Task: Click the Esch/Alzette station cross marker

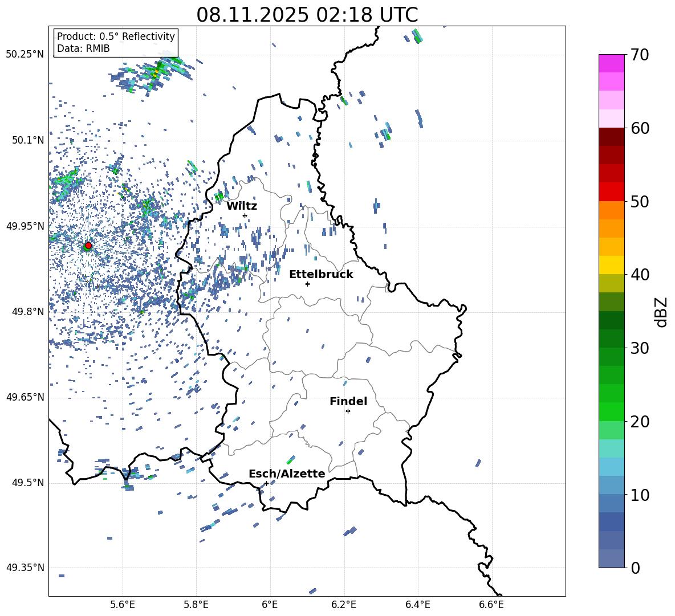Action: [x=266, y=483]
